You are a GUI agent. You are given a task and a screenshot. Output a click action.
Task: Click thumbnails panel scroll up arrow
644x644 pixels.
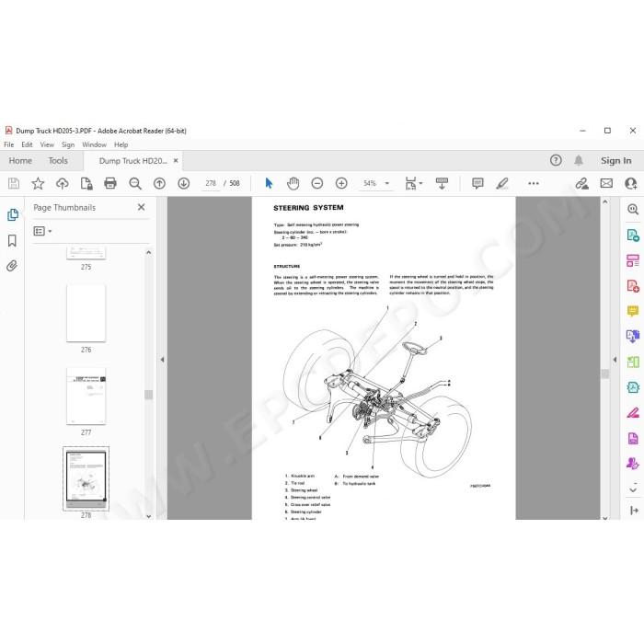pyautogui.click(x=149, y=253)
